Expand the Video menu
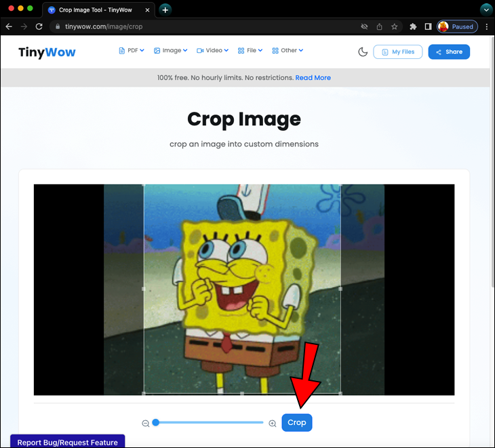The image size is (495, 448). (212, 50)
